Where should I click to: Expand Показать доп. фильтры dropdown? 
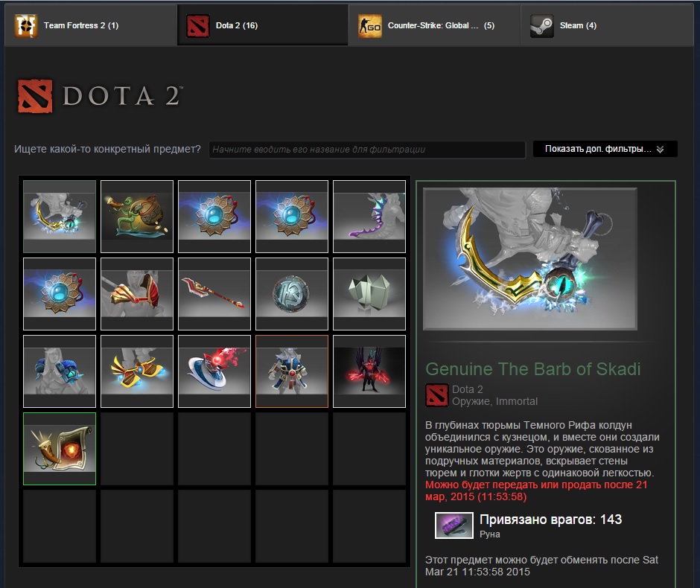(x=605, y=149)
